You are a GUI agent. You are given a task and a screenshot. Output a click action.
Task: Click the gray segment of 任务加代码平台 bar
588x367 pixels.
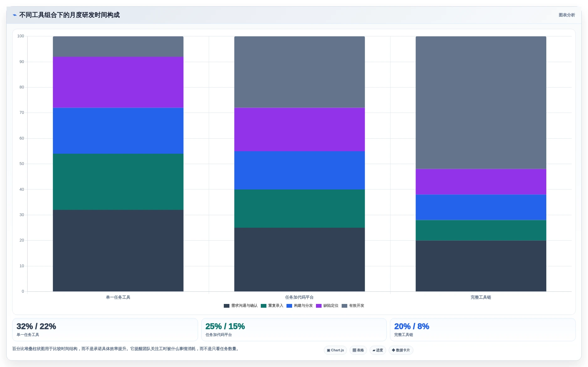pos(299,72)
